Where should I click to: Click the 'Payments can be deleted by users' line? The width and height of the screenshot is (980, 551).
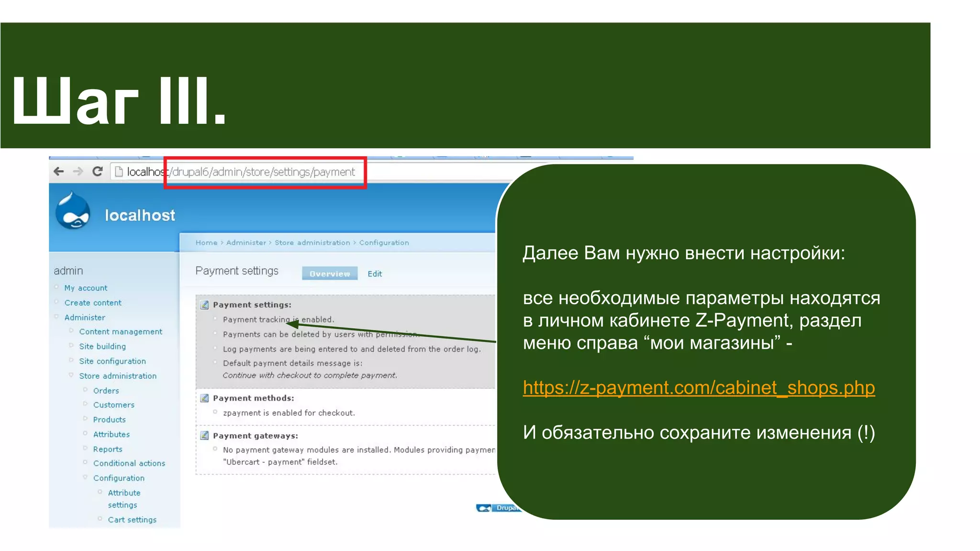pyautogui.click(x=321, y=334)
